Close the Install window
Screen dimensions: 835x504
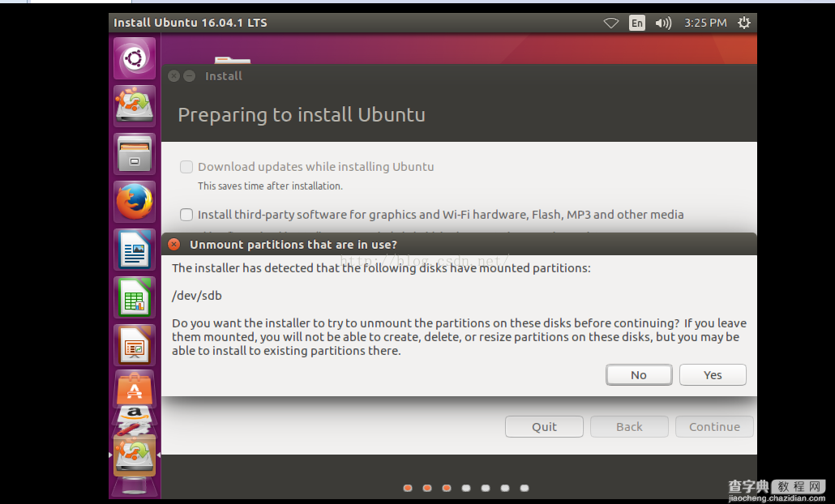[173, 76]
